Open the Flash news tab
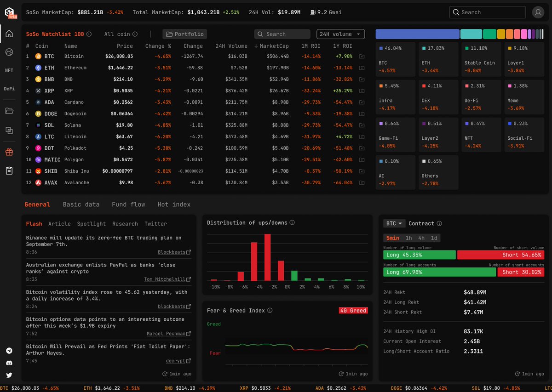This screenshot has width=552, height=392. click(x=34, y=224)
